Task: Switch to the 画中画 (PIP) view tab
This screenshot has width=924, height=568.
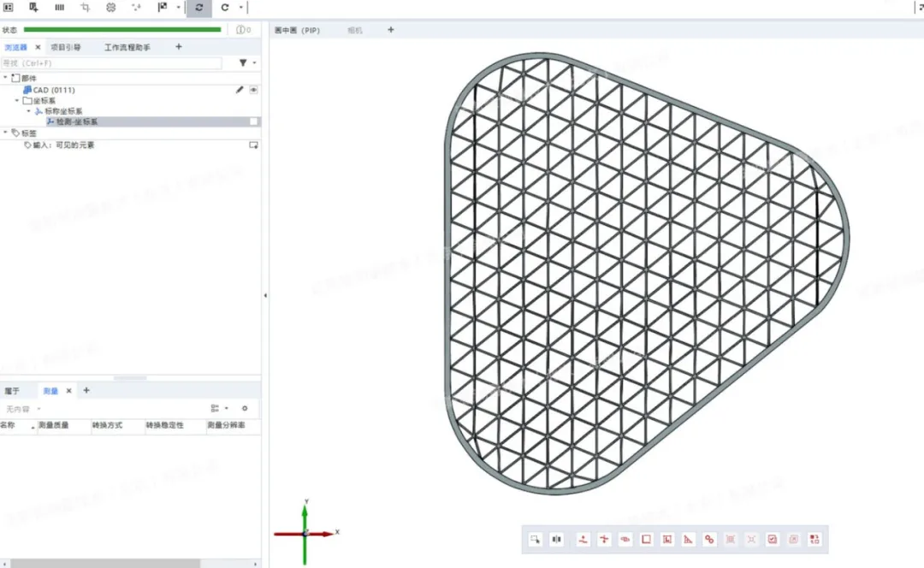Action: [297, 30]
